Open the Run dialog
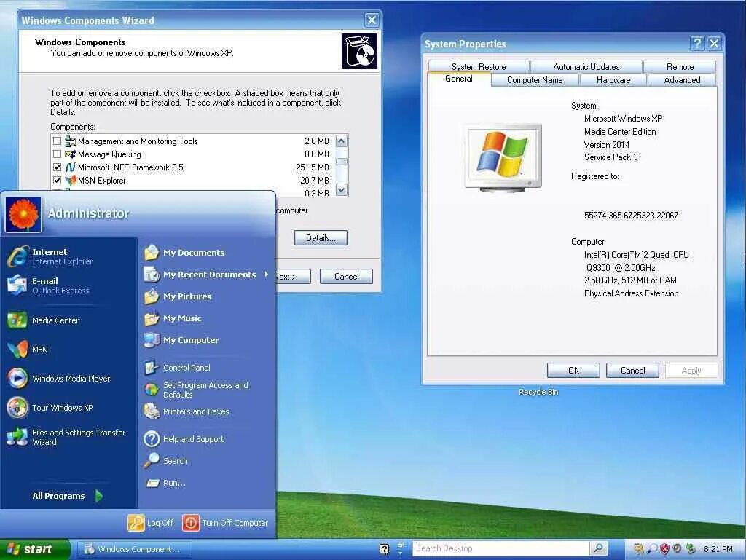The width and height of the screenshot is (746, 560). click(173, 483)
